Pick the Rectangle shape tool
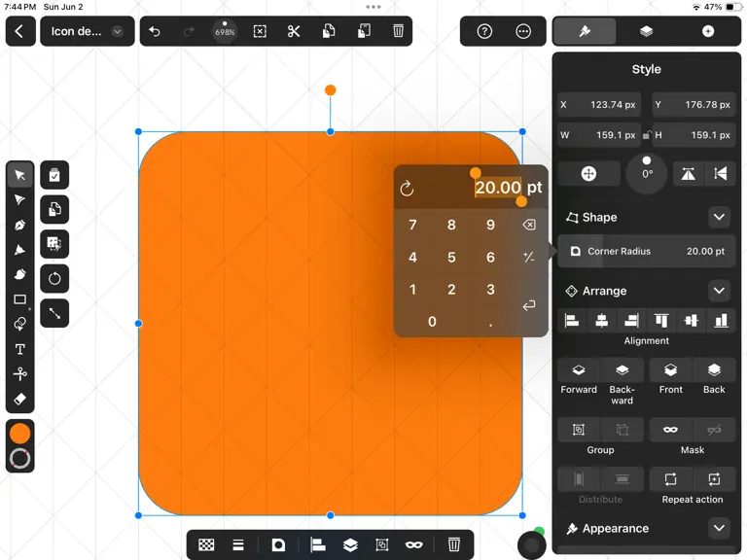This screenshot has height=560, width=747. [20, 299]
